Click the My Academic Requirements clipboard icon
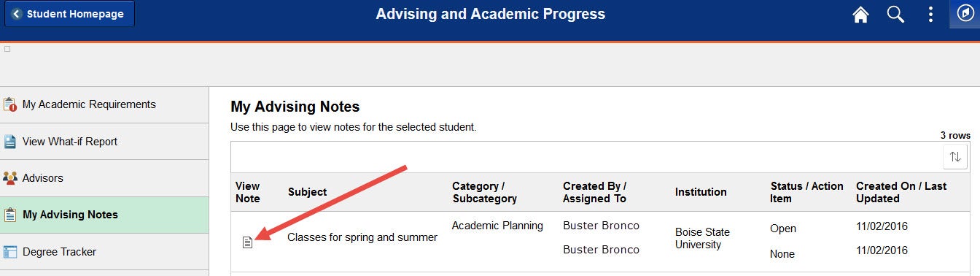Image resolution: width=980 pixels, height=276 pixels. point(10,104)
